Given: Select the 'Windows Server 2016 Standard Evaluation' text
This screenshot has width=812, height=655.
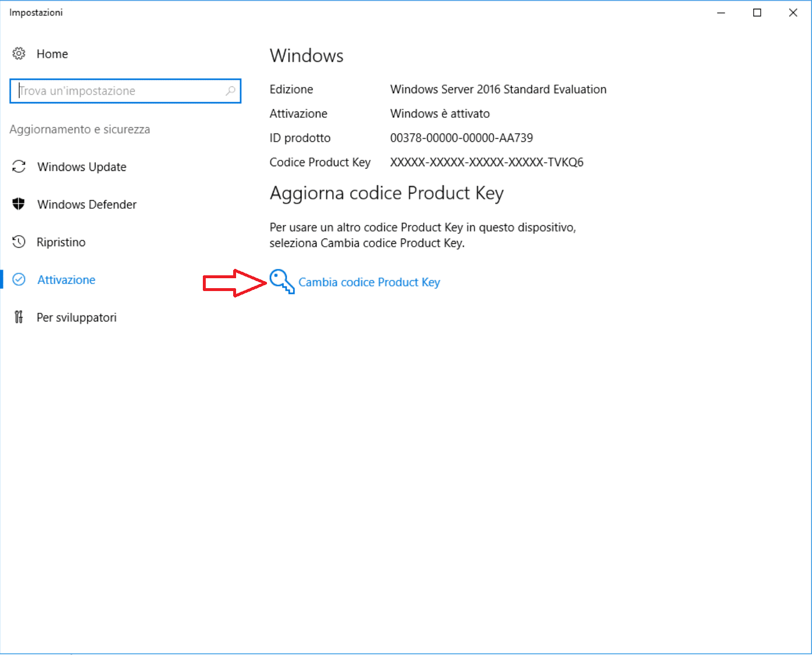Looking at the screenshot, I should tap(498, 89).
